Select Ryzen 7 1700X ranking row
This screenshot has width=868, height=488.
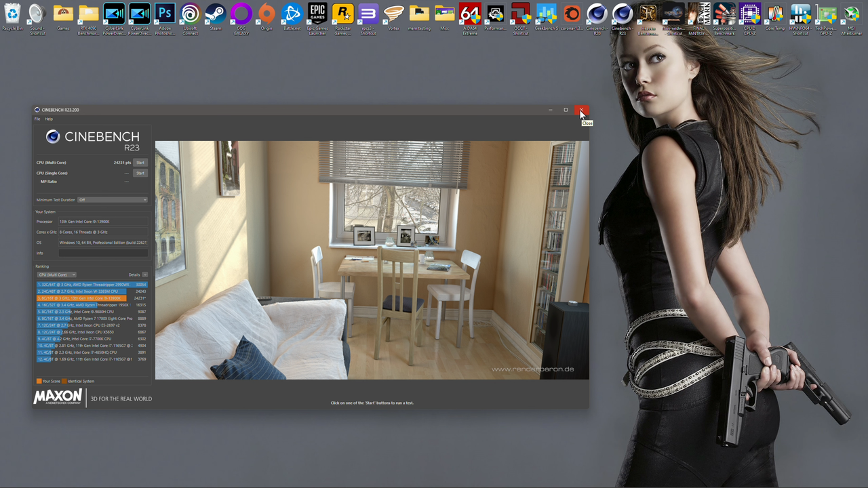click(92, 319)
